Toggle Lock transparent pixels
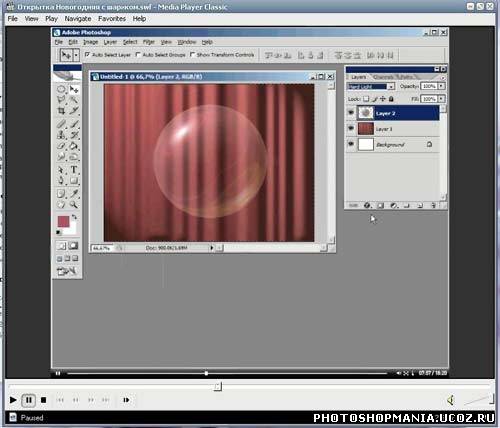 point(366,99)
